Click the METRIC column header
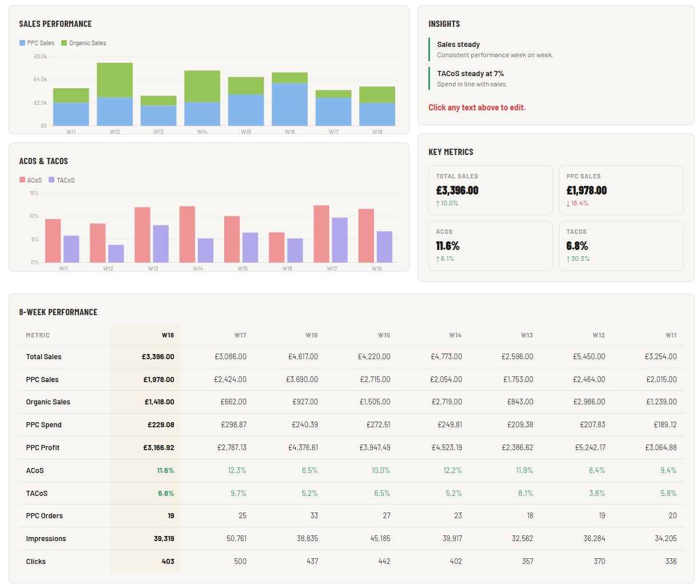This screenshot has width=700, height=588. point(38,335)
